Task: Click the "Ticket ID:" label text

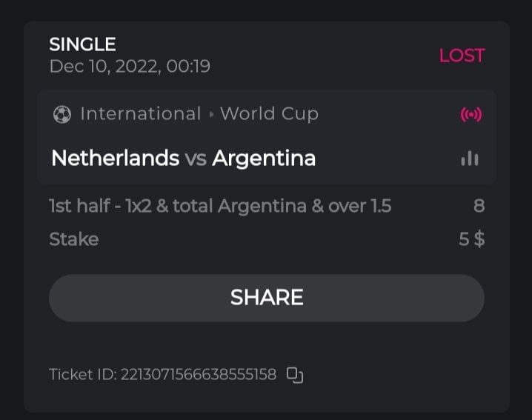Action: (82, 375)
